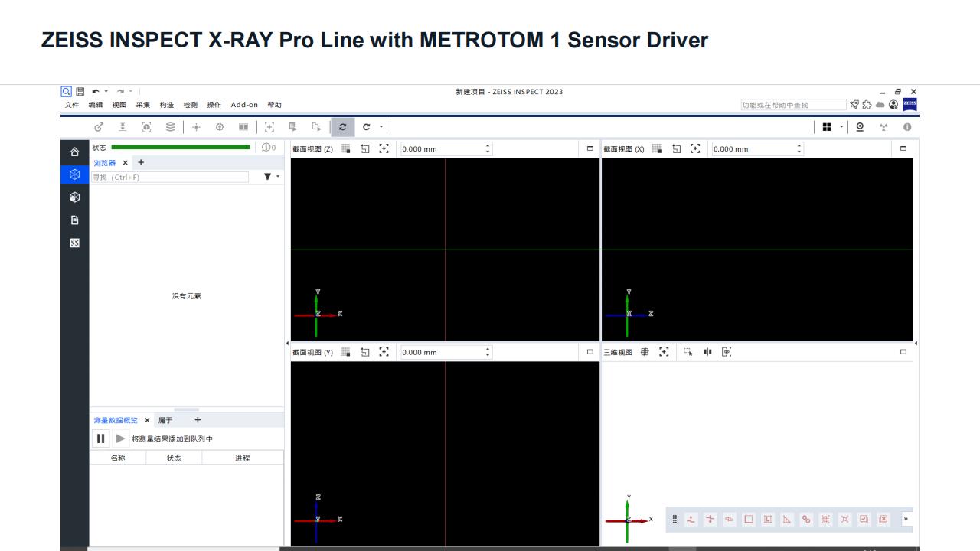The width and height of the screenshot is (980, 551).
Task: Pause the measurement queue
Action: click(100, 439)
